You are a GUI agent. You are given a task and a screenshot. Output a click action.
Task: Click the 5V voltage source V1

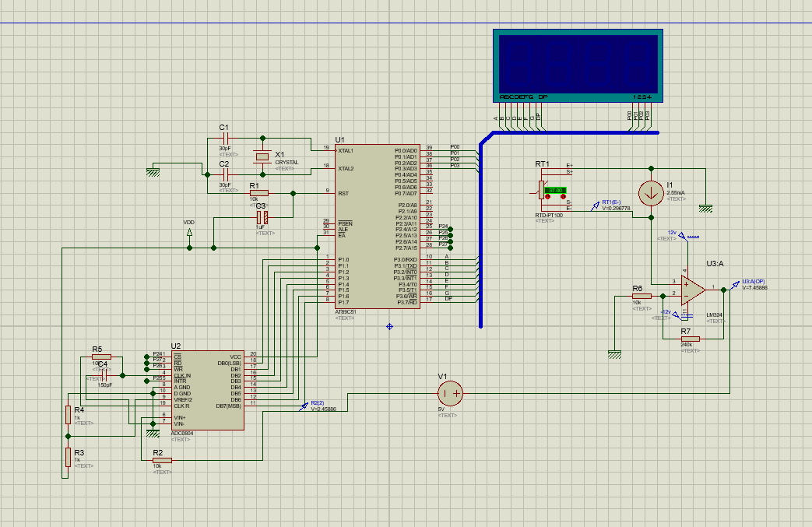coord(452,393)
